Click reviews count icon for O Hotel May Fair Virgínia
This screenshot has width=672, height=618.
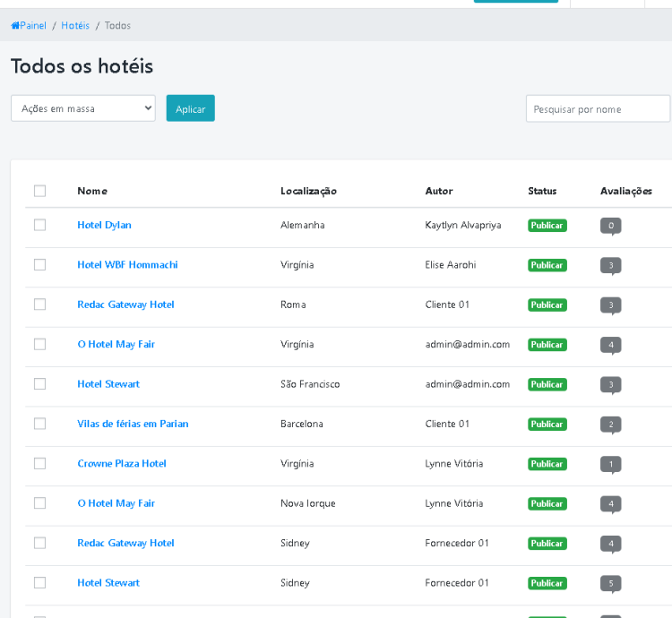[611, 346]
